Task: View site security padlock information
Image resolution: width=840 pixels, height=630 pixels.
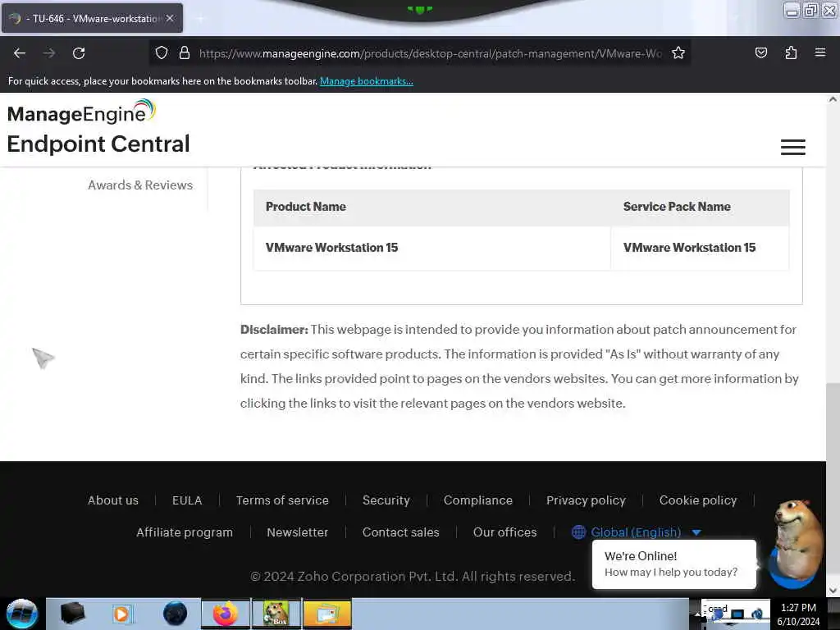Action: click(x=185, y=52)
